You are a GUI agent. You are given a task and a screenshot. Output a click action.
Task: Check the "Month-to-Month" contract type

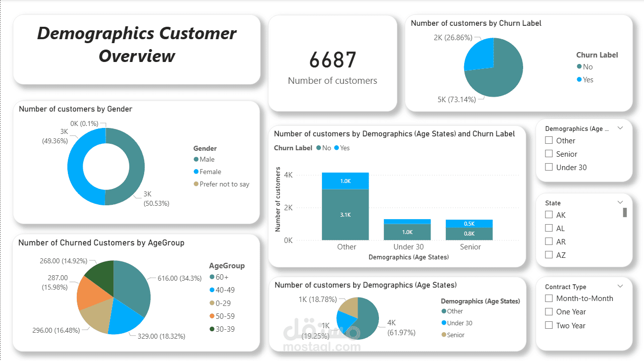549,298
